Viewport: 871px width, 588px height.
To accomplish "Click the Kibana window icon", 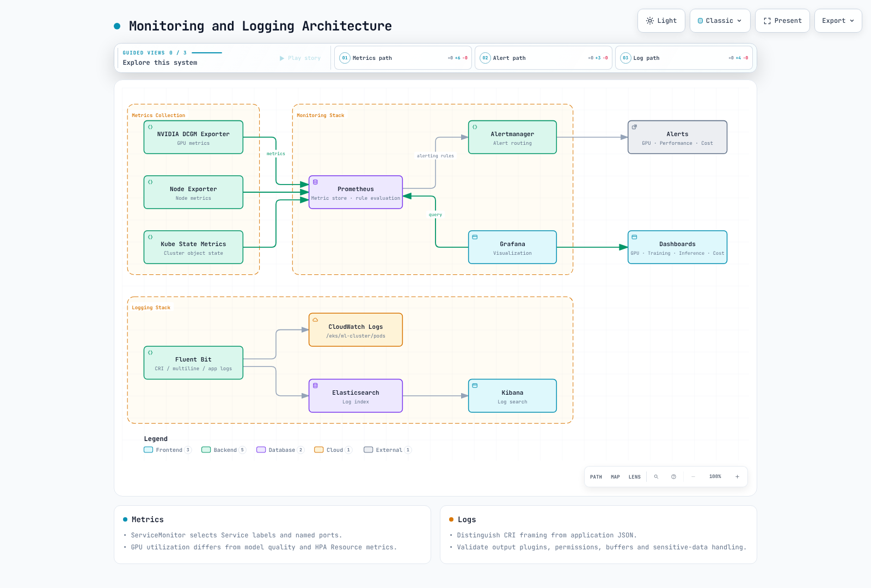I will 475,385.
